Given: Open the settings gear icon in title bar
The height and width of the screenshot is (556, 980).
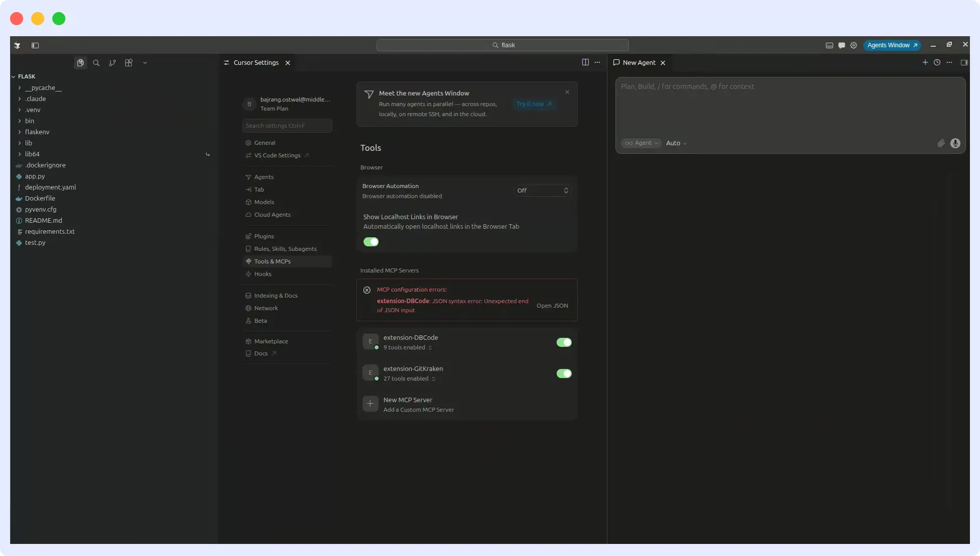Looking at the screenshot, I should [853, 45].
